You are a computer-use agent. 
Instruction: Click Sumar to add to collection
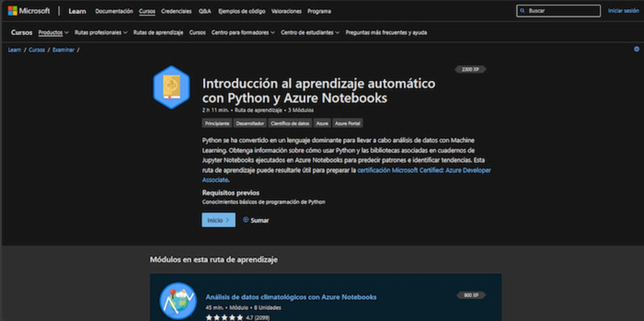pos(256,220)
